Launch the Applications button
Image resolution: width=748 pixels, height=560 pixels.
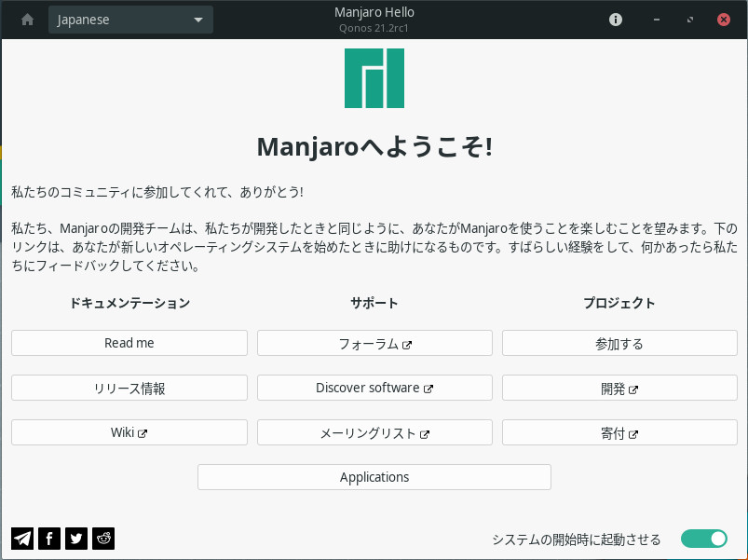[x=374, y=477]
